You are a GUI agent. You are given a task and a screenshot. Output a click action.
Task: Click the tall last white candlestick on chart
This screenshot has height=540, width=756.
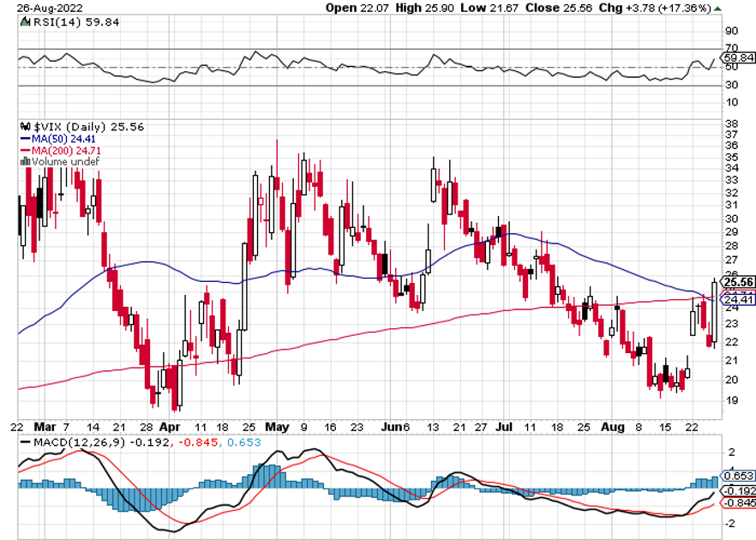point(714,313)
